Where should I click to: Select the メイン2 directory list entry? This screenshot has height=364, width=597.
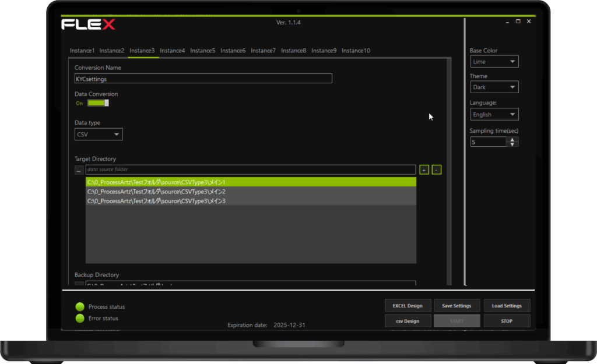pyautogui.click(x=251, y=192)
